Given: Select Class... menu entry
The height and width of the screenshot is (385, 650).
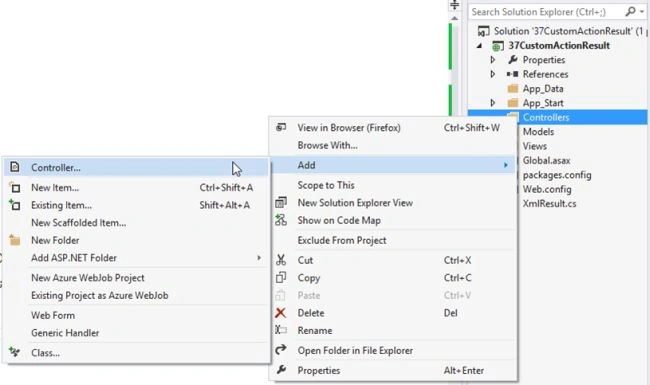Looking at the screenshot, I should [136, 353].
